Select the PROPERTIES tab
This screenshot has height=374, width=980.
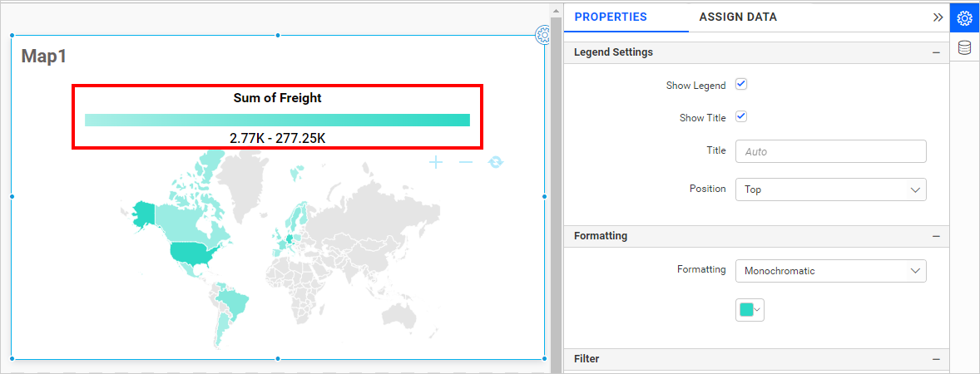coord(611,17)
